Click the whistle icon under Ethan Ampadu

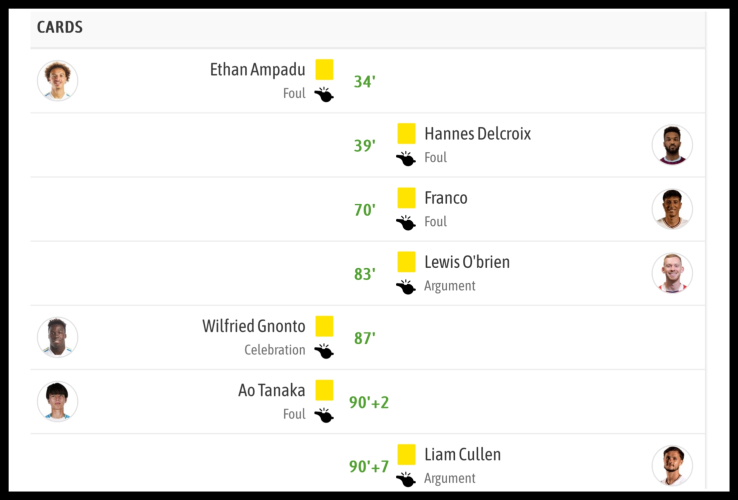click(x=324, y=95)
